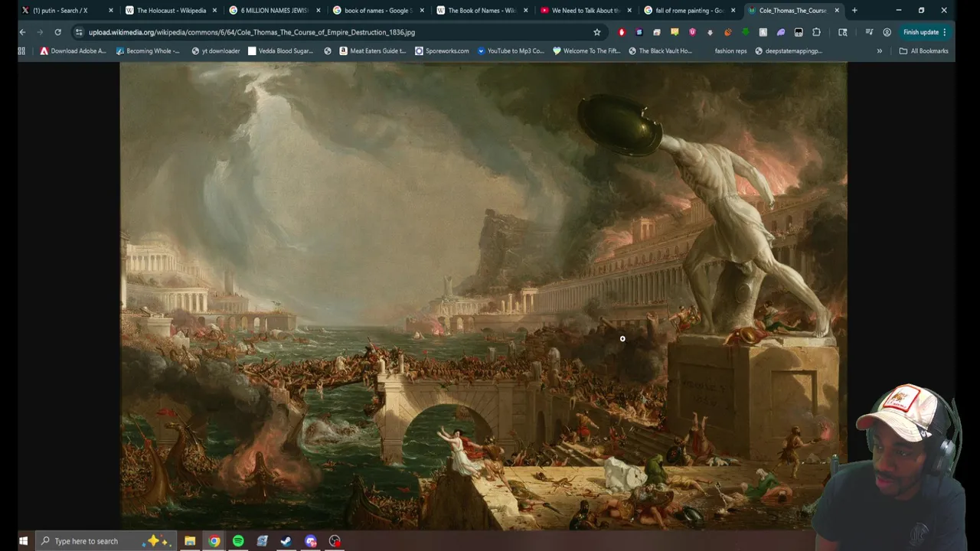Open Chrome three-dot menu beside Finish update

pyautogui.click(x=945, y=32)
